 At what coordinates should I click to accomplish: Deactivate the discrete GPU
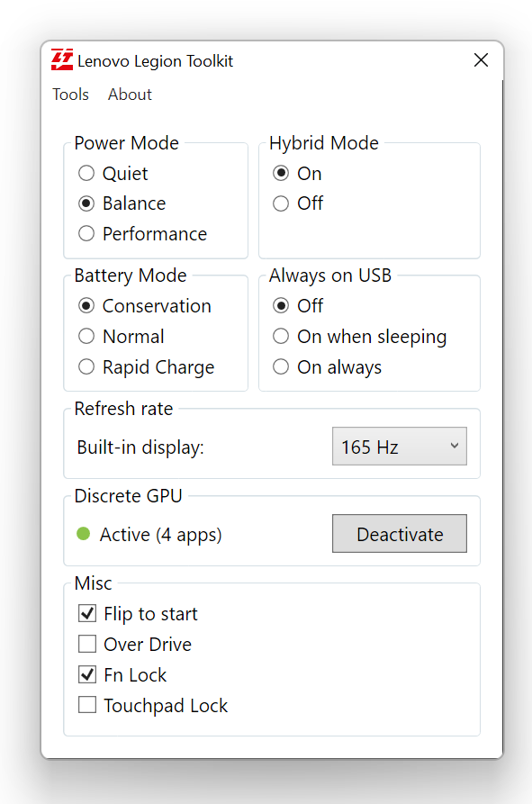(400, 534)
